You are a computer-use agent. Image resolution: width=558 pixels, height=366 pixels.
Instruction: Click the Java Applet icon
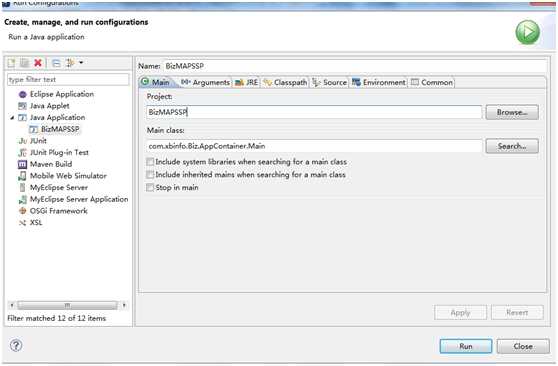coord(22,106)
